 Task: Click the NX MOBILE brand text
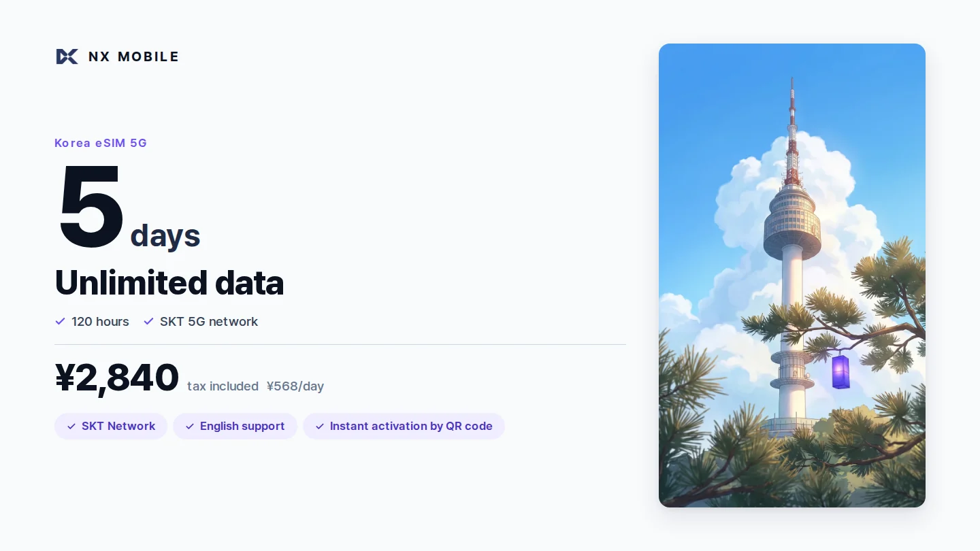click(133, 56)
